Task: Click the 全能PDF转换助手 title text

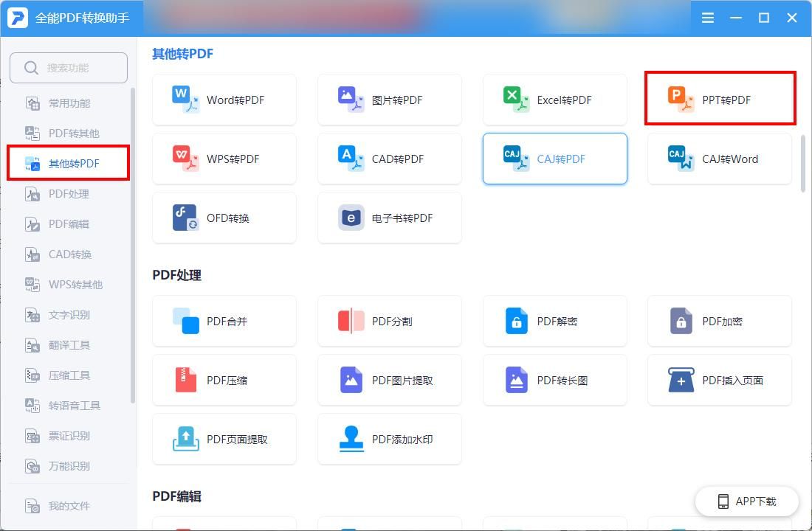Action: pyautogui.click(x=83, y=18)
